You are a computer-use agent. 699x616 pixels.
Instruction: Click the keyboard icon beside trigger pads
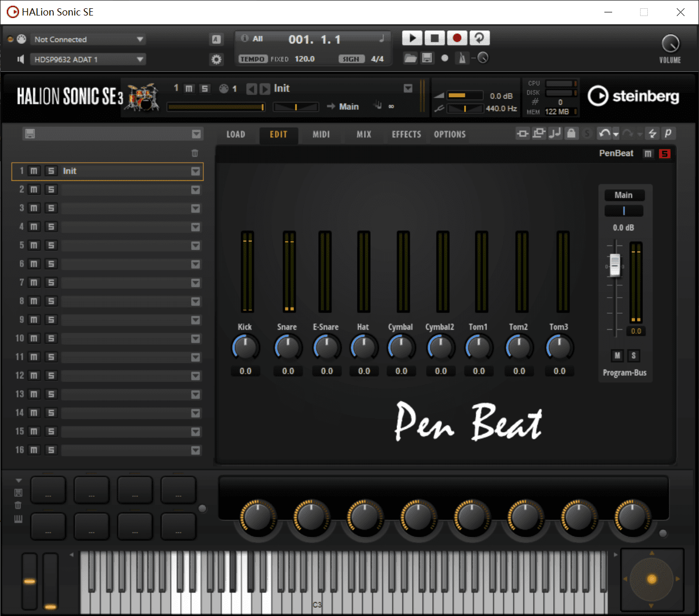[19, 519]
